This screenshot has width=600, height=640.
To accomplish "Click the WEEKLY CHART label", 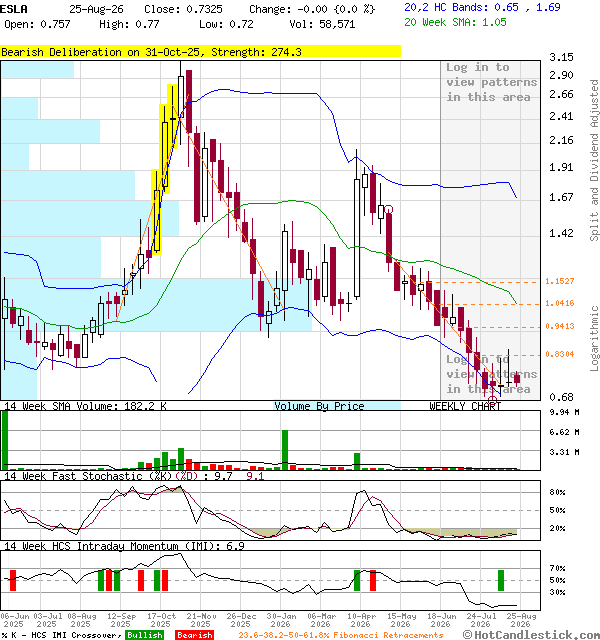I will tap(465, 406).
